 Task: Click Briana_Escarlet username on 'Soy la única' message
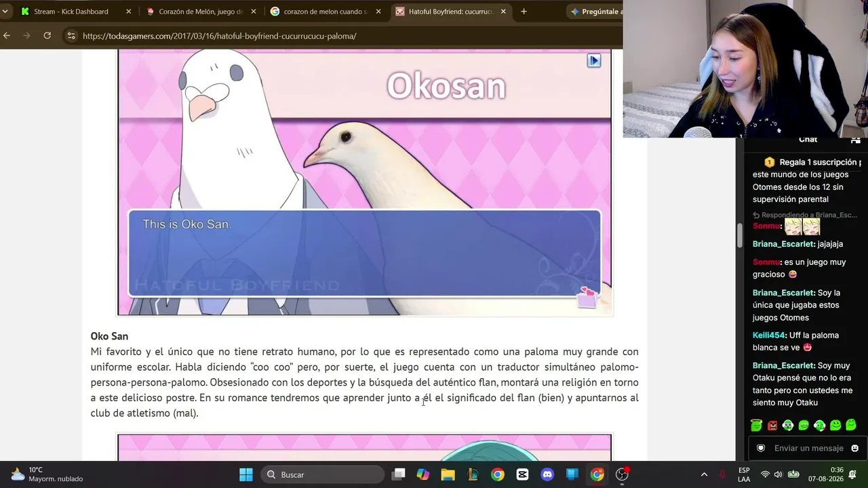[783, 293]
